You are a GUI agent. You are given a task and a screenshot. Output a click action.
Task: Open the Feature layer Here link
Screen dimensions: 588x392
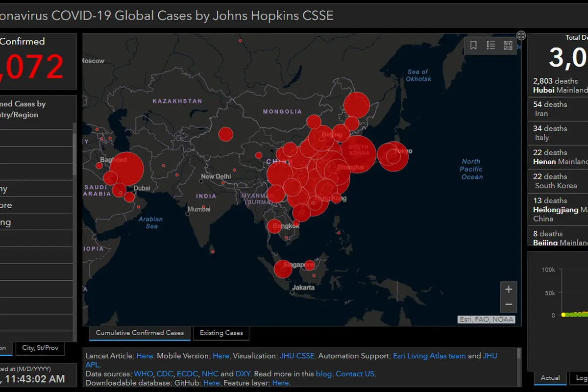(x=281, y=383)
